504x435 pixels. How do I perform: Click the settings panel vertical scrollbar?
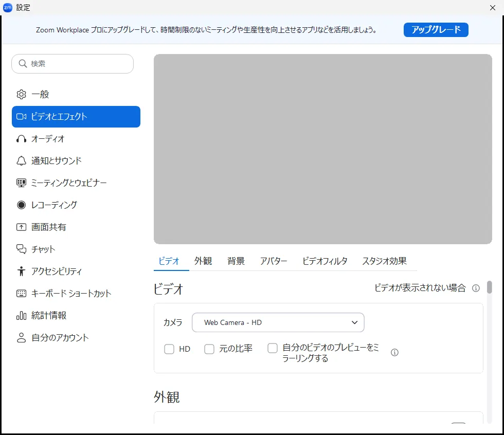[489, 287]
